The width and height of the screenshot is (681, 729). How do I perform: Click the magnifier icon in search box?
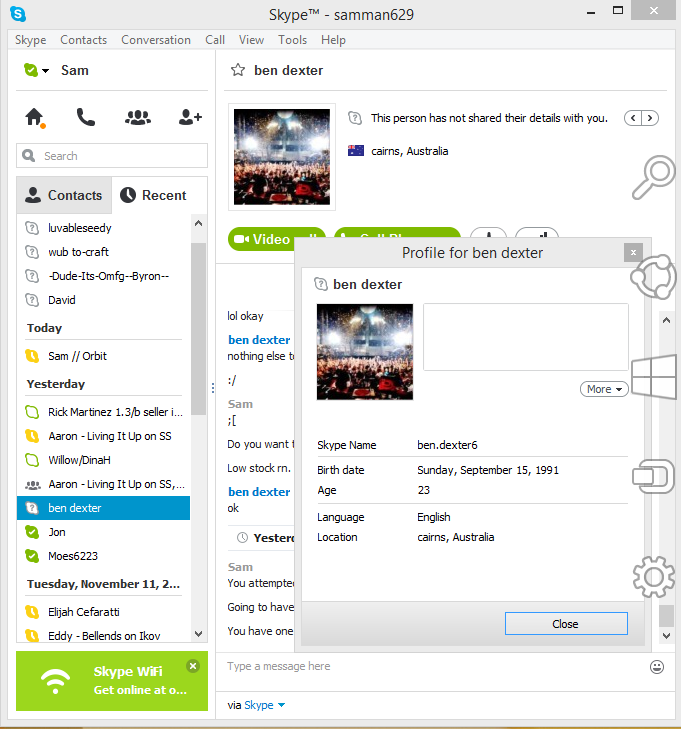point(29,156)
